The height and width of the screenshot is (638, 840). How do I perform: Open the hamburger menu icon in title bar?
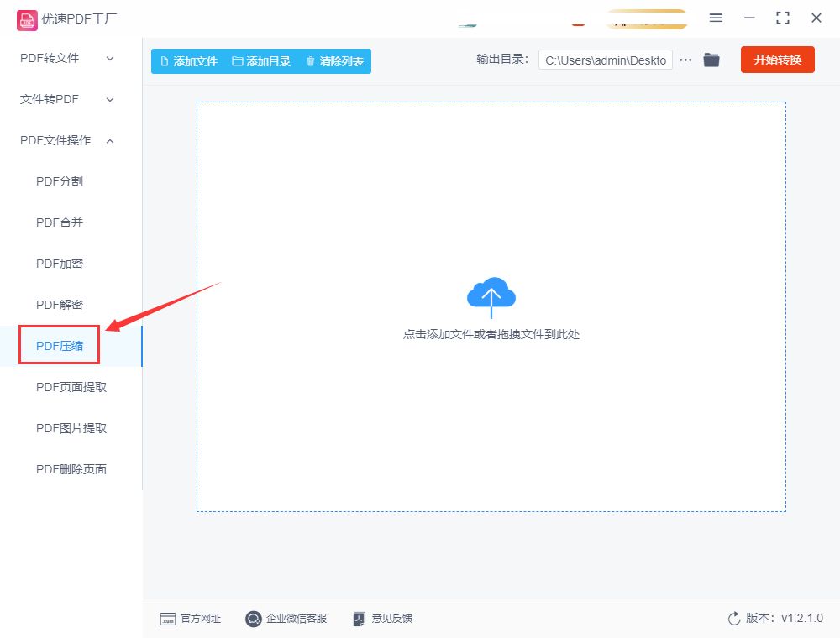[x=716, y=18]
